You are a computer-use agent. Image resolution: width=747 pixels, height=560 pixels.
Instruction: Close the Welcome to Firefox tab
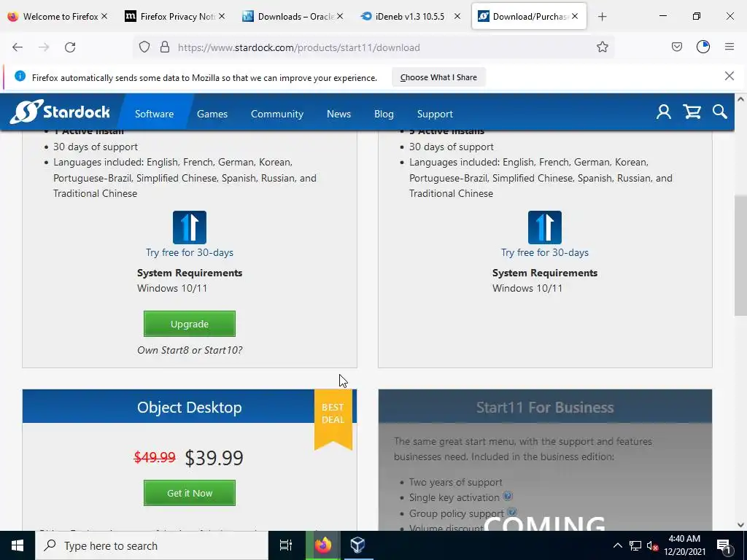tap(104, 16)
